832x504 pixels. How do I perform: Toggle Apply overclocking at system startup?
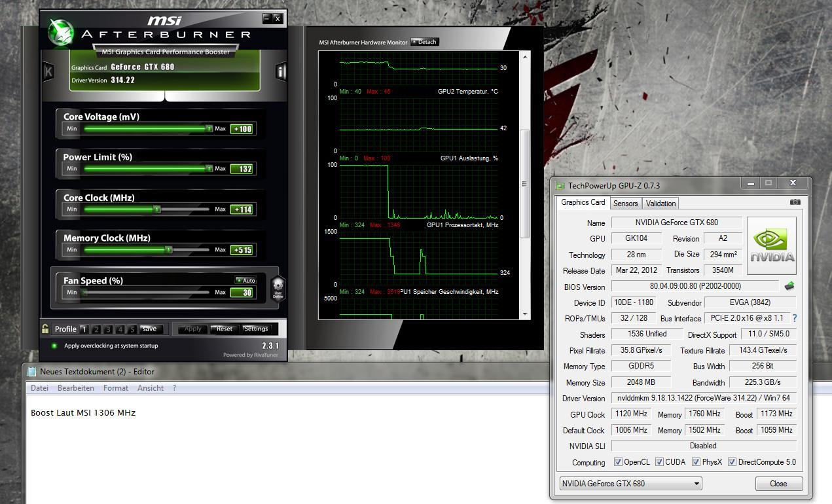(x=54, y=346)
